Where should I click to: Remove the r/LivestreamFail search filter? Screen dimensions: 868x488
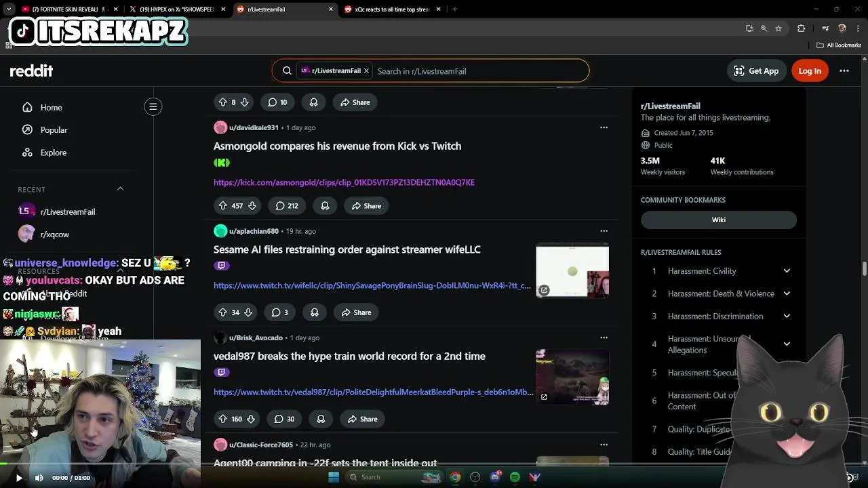click(366, 70)
